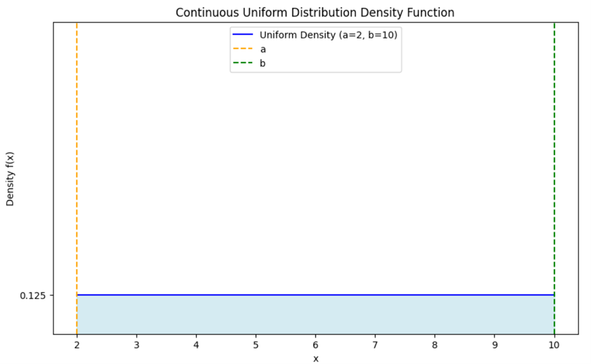Toggle the 'a' legend entry
The image size is (591, 364).
point(263,49)
